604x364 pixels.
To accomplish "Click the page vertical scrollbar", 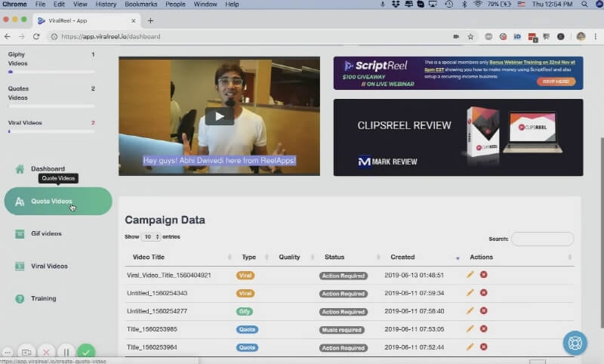I will 602,233.
